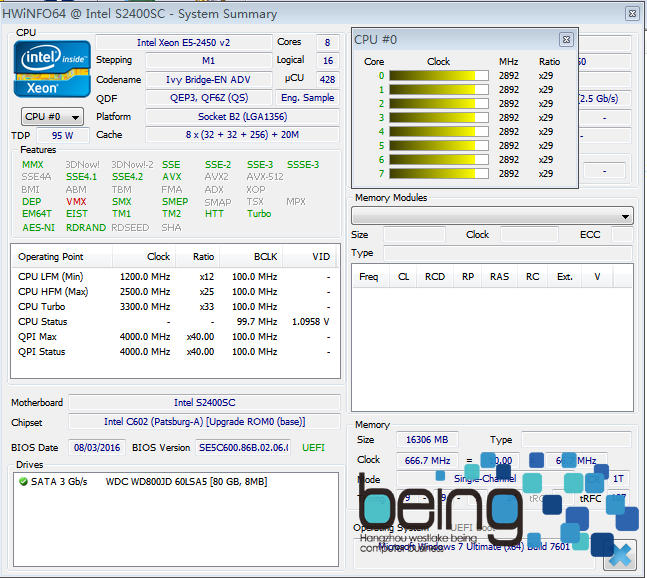Click the BCLK column header
Screen dimensions: 647x578
point(251,257)
